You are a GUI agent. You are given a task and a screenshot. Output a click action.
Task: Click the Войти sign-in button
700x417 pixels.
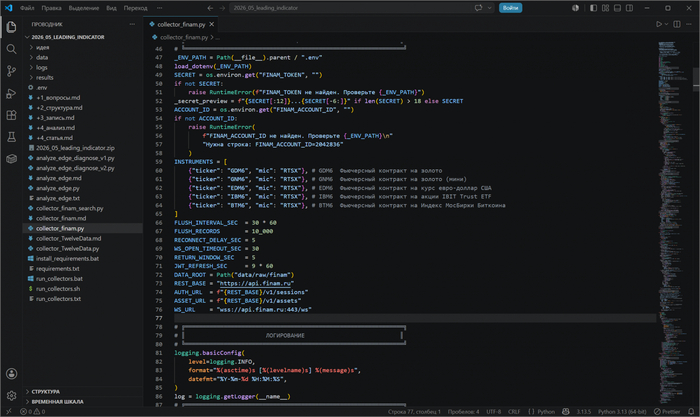click(x=510, y=8)
